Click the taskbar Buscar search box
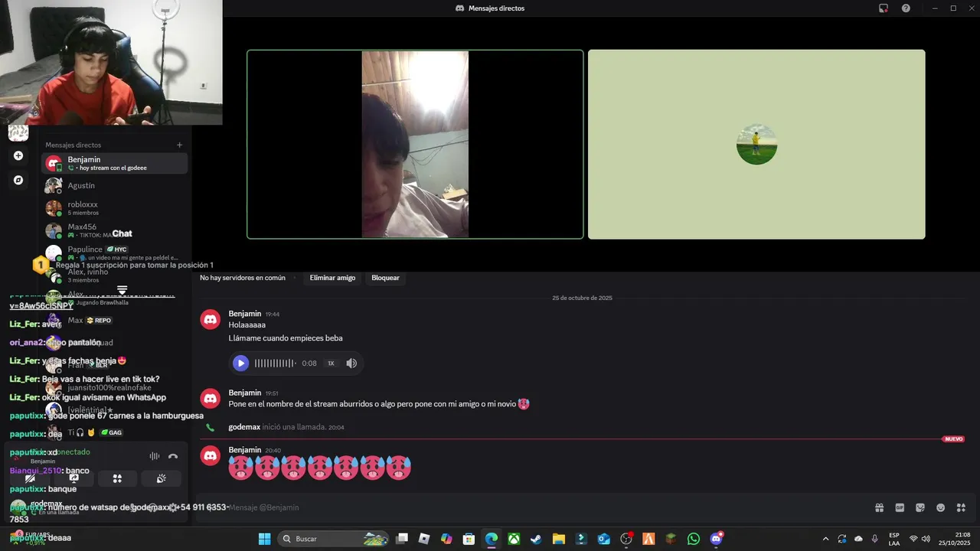 click(x=334, y=539)
